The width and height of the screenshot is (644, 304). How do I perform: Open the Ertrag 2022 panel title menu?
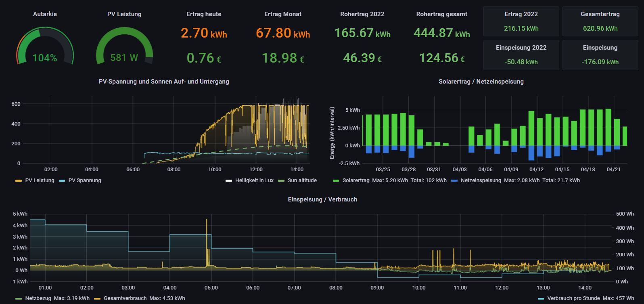521,14
